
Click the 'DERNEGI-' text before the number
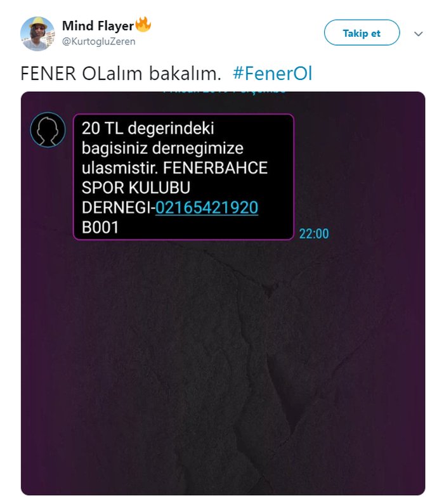[x=119, y=207]
